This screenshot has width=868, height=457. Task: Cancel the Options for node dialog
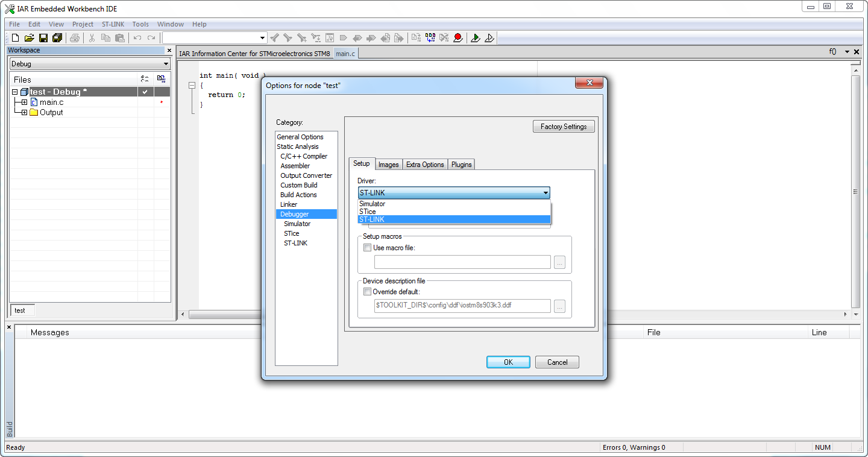point(557,362)
